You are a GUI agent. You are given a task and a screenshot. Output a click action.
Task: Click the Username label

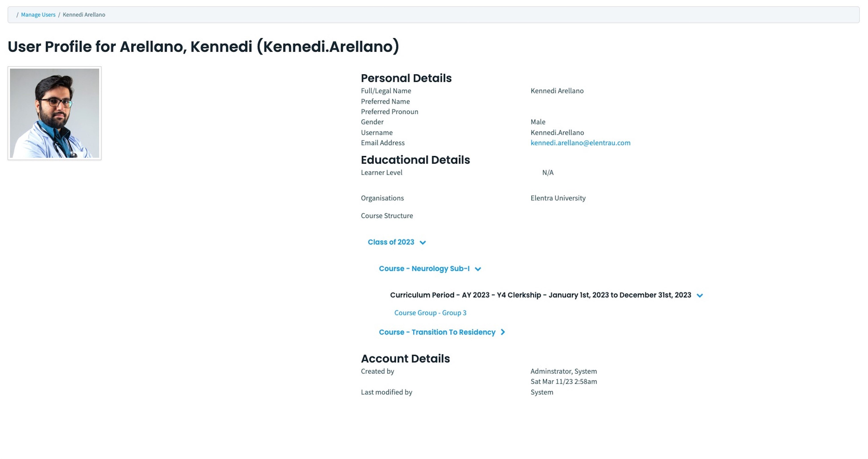[x=377, y=132]
